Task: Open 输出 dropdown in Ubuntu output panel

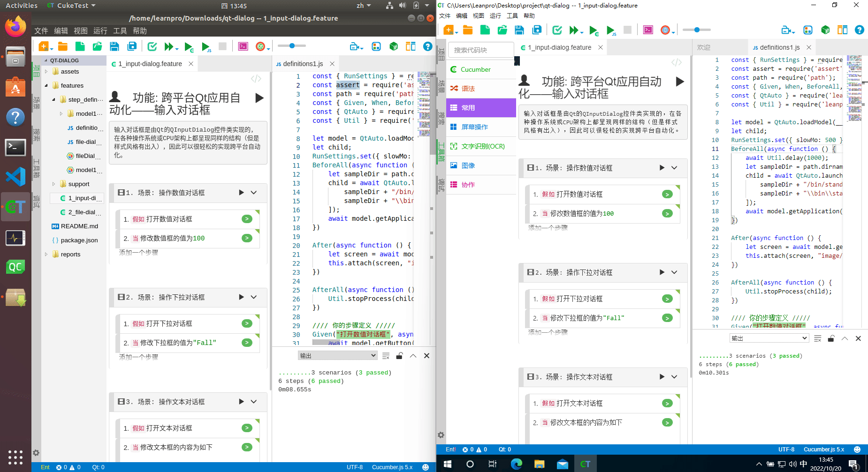Action: (x=338, y=356)
